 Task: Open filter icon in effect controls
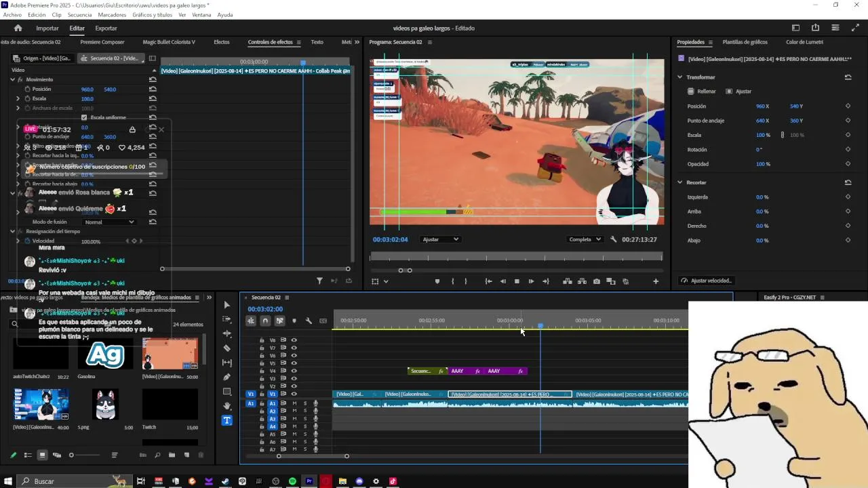319,281
